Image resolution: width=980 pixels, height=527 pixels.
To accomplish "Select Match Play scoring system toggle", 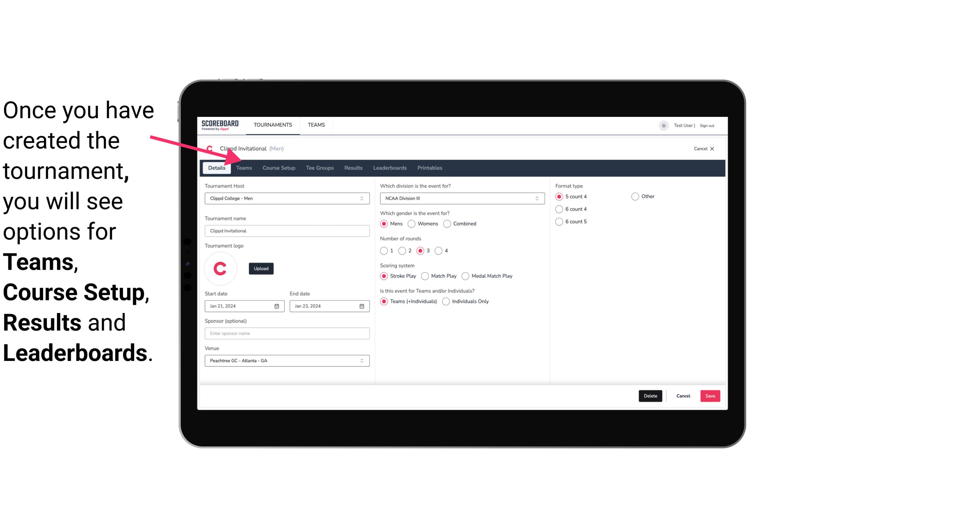I will tap(424, 276).
